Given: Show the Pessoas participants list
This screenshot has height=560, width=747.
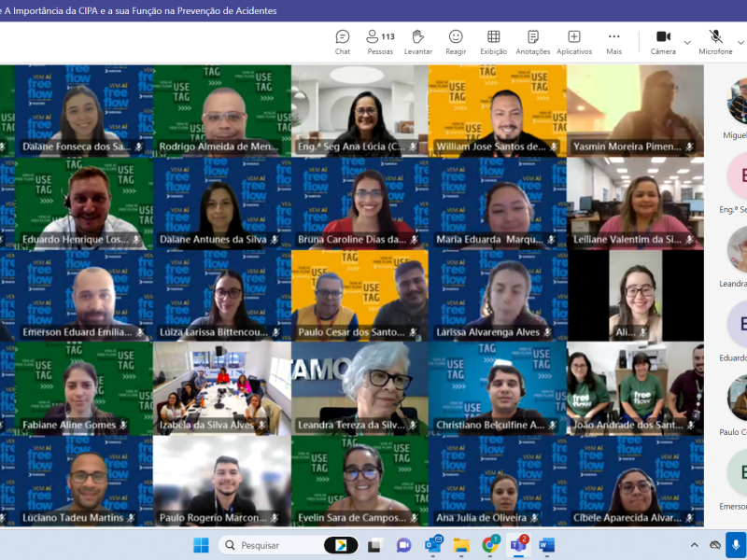Looking at the screenshot, I should click(379, 42).
